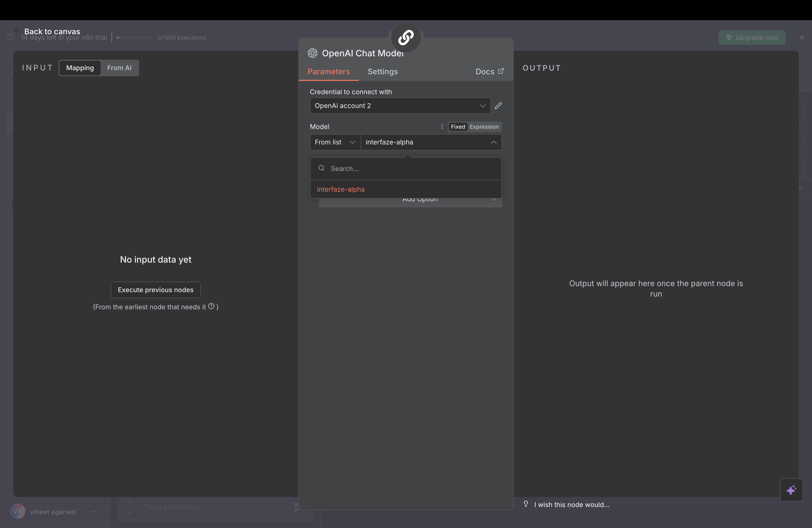Viewport: 812px width, 528px height.
Task: Switch Model value mode to Expression
Action: tap(484, 126)
